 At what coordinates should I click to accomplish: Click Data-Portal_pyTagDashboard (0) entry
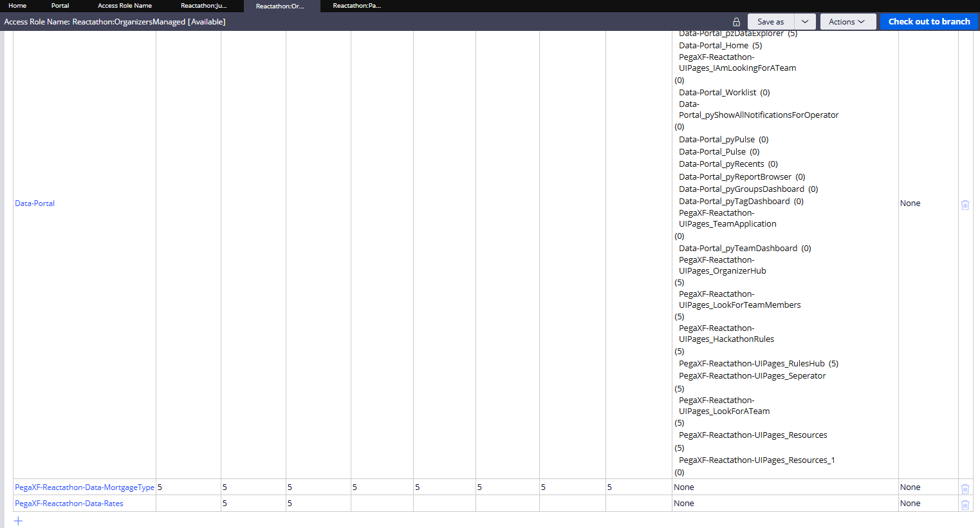pos(741,202)
